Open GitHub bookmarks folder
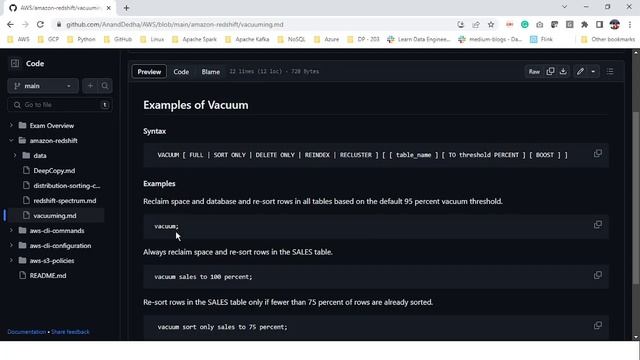The height and width of the screenshot is (360, 640). (118, 39)
